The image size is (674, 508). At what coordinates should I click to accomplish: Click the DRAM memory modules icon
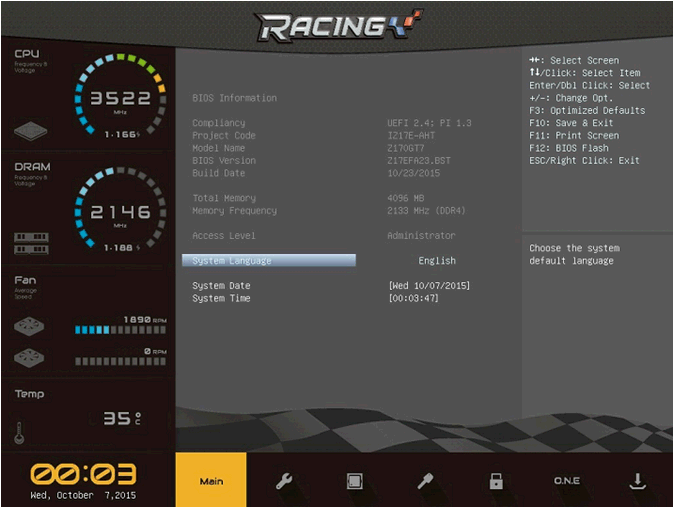tap(31, 243)
